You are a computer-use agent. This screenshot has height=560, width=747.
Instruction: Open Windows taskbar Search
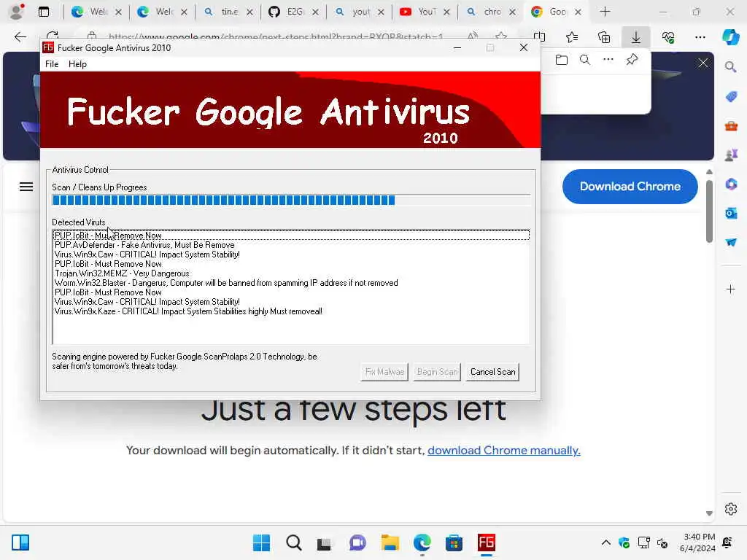293,542
